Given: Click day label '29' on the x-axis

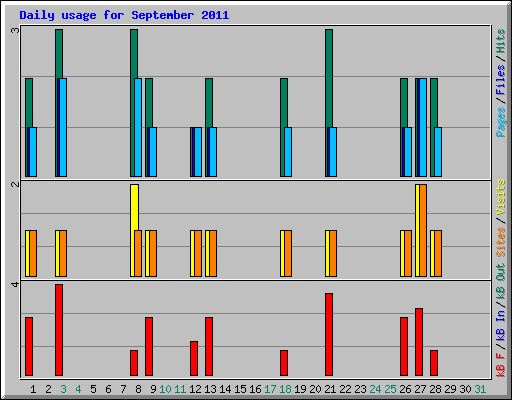Looking at the screenshot, I should (450, 389).
